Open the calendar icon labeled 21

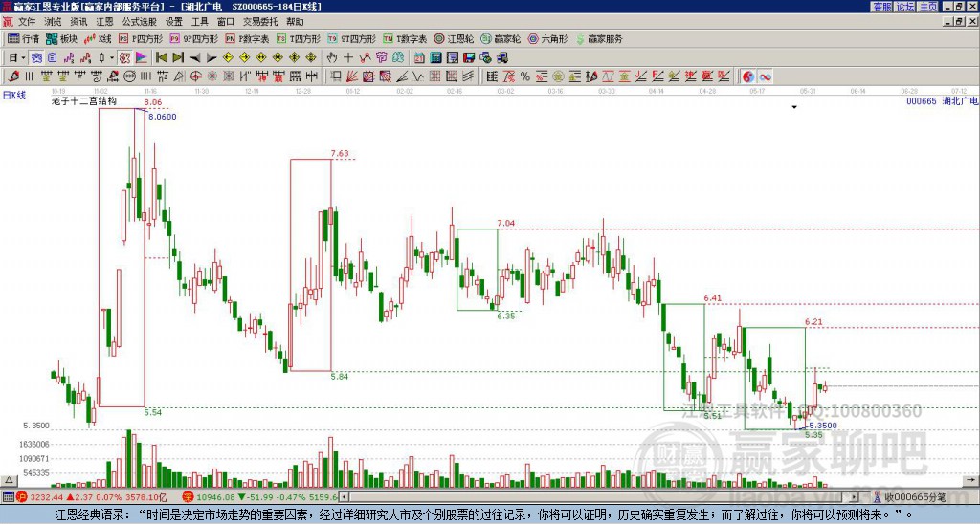pyautogui.click(x=419, y=58)
